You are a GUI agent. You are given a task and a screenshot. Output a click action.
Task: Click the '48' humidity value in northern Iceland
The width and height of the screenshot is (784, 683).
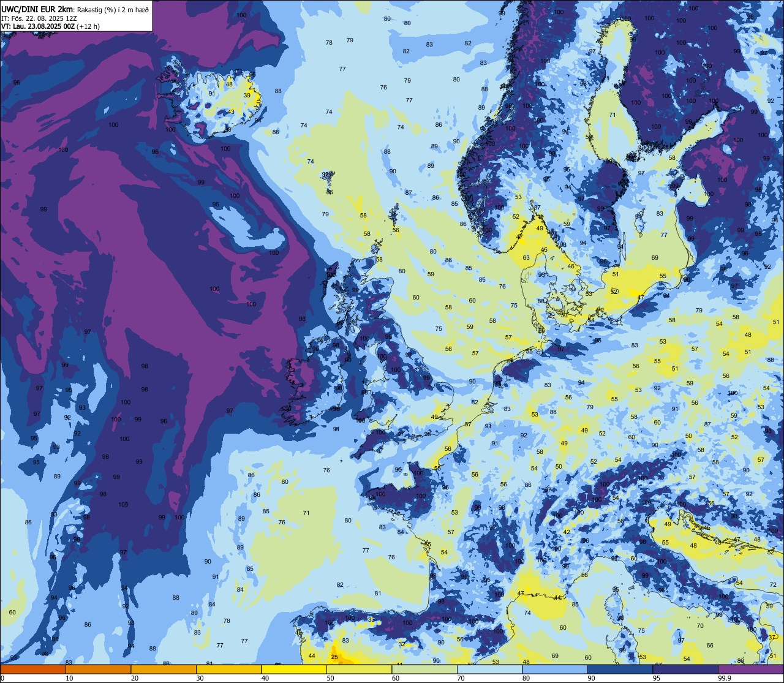point(229,84)
